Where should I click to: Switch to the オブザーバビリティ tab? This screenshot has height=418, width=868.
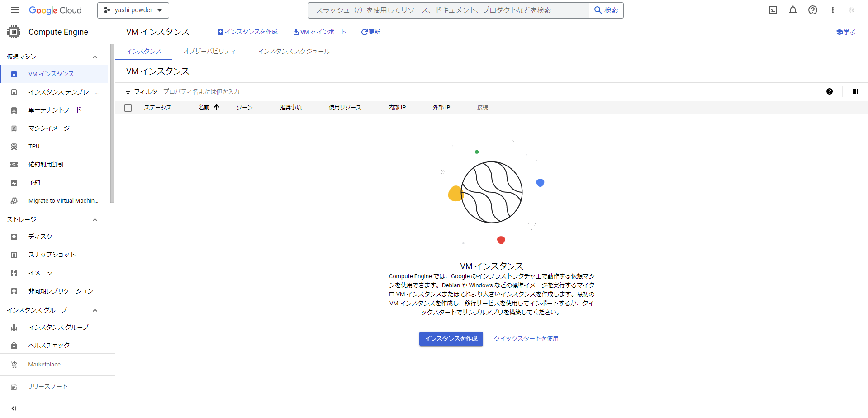coord(209,52)
